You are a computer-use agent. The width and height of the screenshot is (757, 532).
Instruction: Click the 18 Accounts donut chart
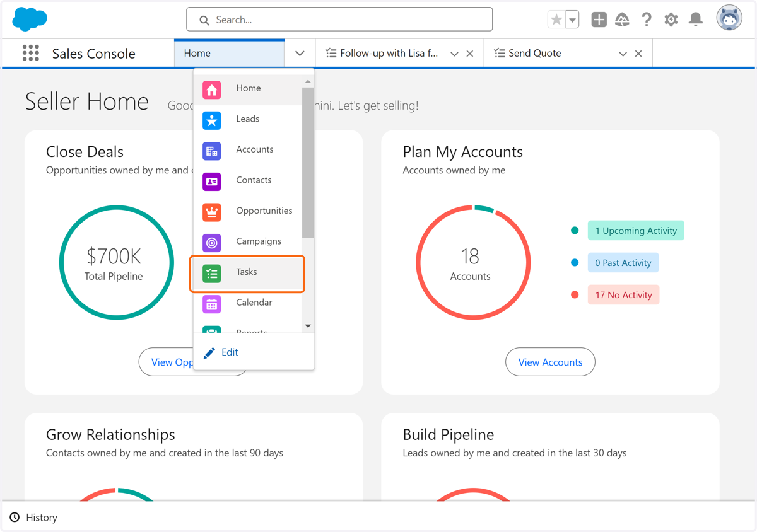click(473, 262)
